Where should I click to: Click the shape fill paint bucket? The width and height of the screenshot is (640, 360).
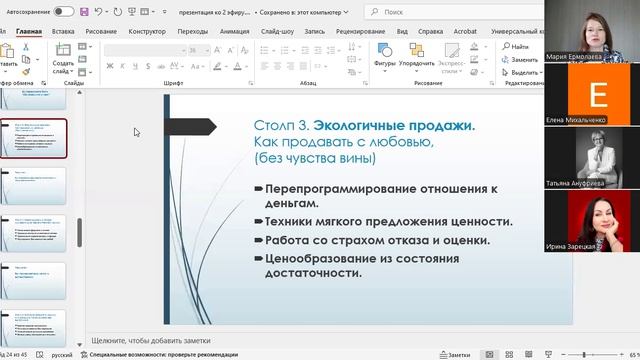pos(474,47)
